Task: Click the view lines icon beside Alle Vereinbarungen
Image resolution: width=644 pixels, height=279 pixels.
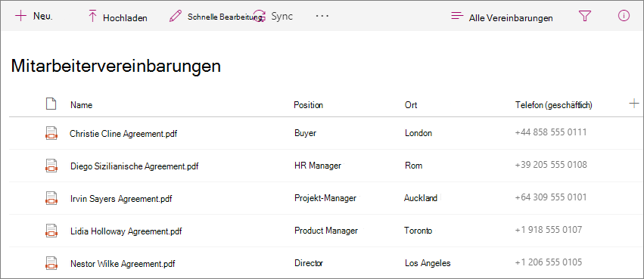Action: (457, 16)
